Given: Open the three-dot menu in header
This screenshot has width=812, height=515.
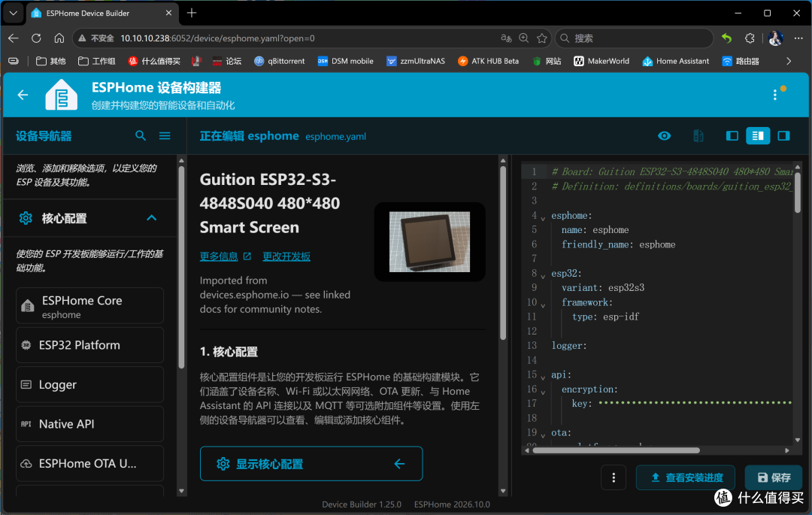Looking at the screenshot, I should (x=774, y=95).
